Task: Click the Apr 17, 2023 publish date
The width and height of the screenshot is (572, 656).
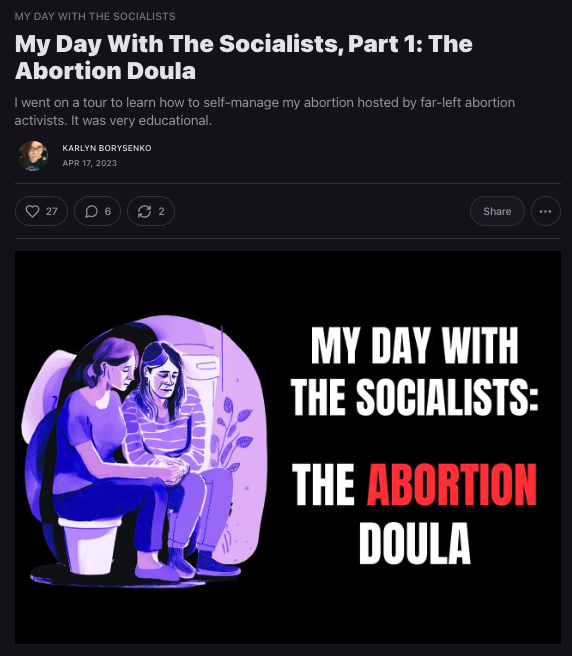Action: (90, 163)
